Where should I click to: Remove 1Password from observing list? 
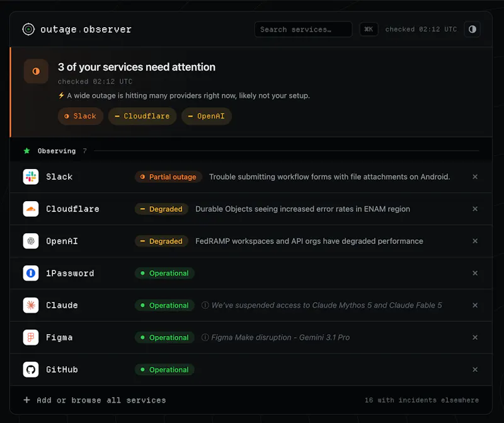coord(475,273)
